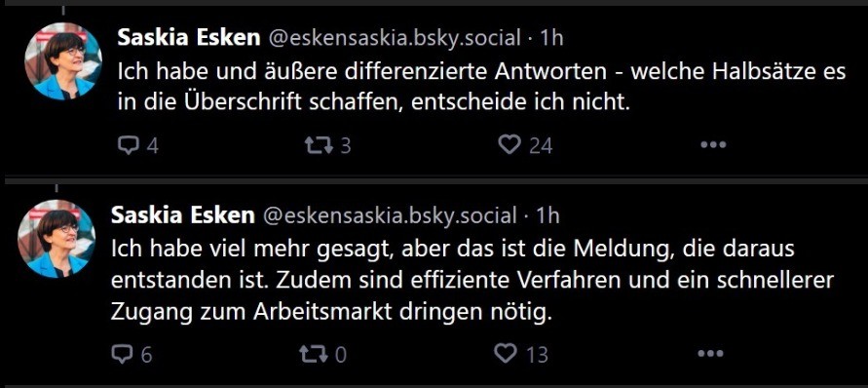Screen dimensions: 868x388
Task: Open the post text starting 'Ich habe und äußere'
Action: coord(481,87)
